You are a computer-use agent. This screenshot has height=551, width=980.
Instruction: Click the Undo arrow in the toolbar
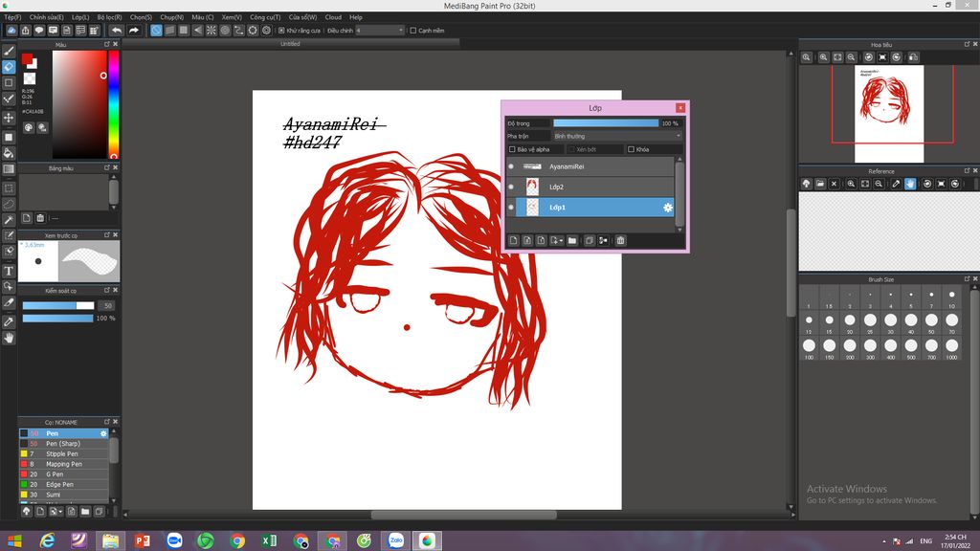click(x=117, y=30)
